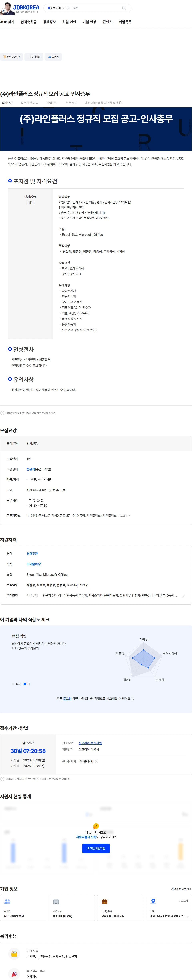Open the 기업·연봉 menu
The width and height of the screenshot is (192, 980).
(x=89, y=22)
